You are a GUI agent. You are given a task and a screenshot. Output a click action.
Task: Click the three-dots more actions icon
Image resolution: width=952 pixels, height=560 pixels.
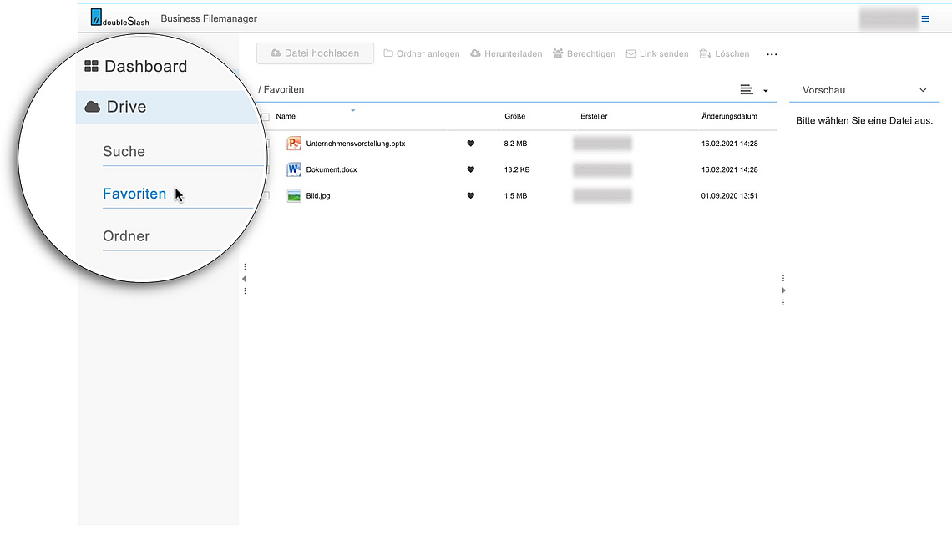tap(772, 54)
